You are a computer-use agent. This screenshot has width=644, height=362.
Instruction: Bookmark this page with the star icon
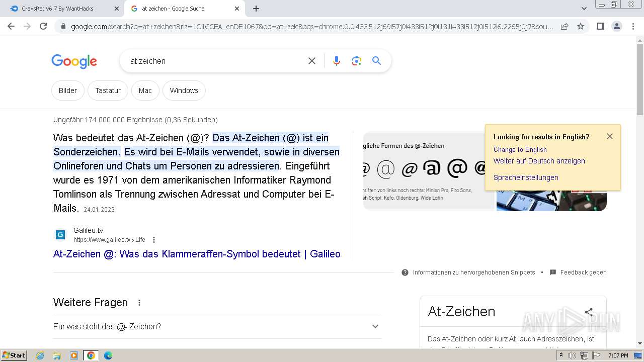pyautogui.click(x=581, y=27)
